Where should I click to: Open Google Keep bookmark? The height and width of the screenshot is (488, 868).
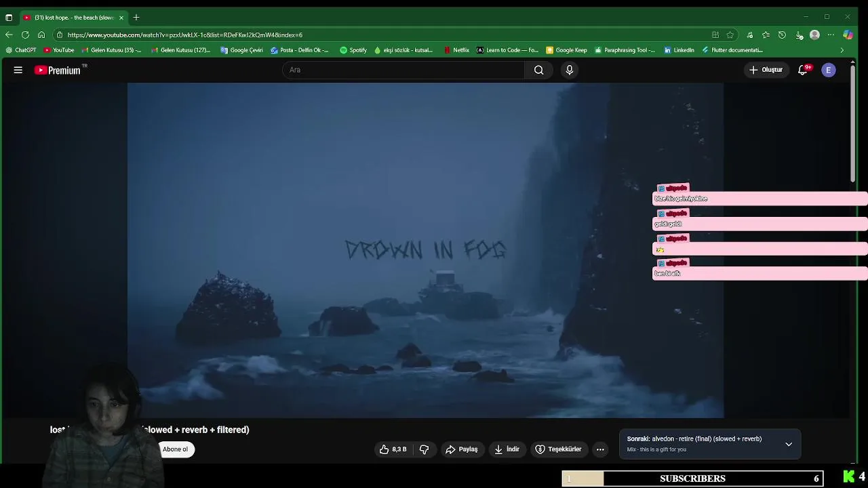[566, 50]
